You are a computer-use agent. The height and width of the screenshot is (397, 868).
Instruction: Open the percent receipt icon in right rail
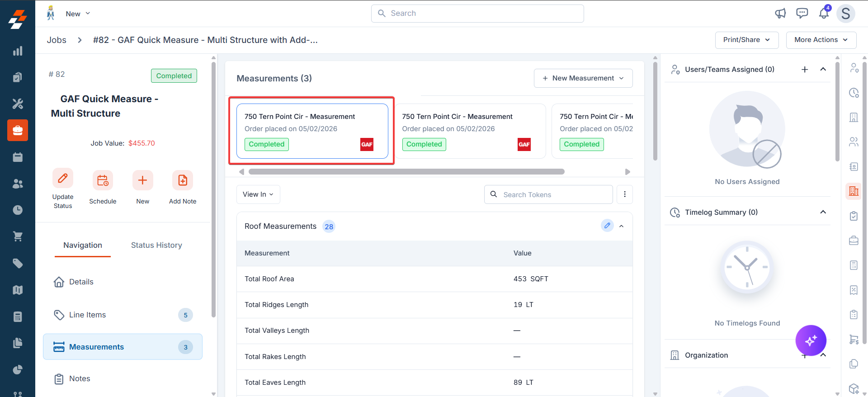tap(854, 290)
